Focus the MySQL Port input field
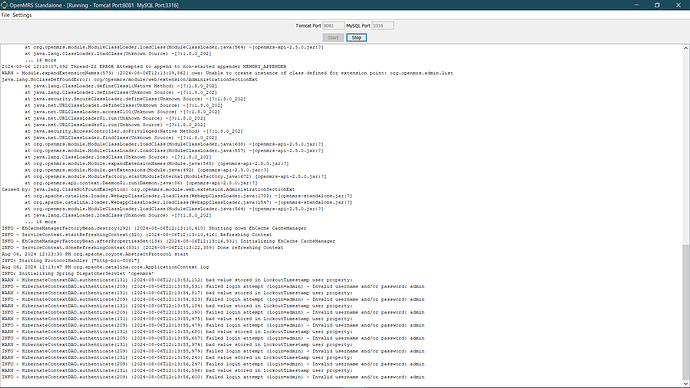690x388 pixels. point(382,26)
